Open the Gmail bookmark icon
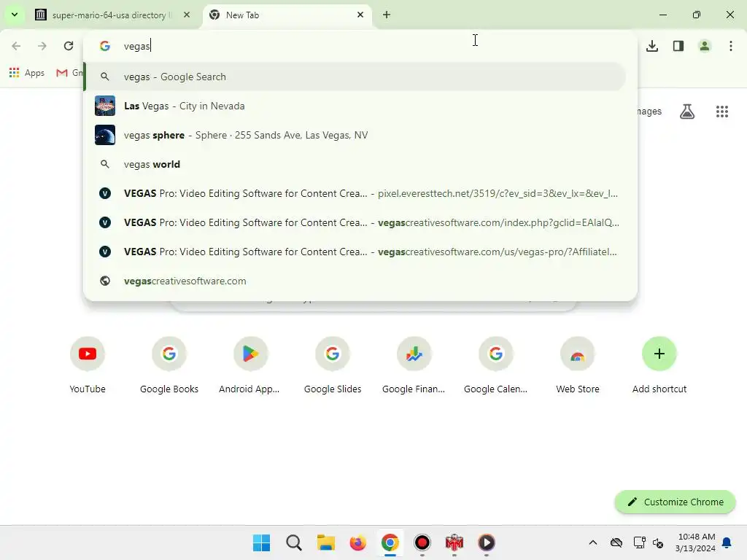The width and height of the screenshot is (747, 560). 62,73
